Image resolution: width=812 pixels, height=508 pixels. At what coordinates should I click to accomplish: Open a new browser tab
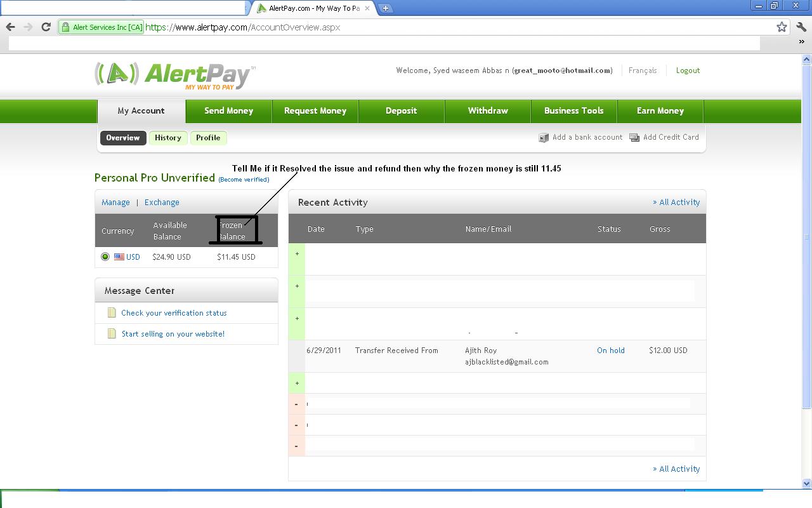(385, 8)
